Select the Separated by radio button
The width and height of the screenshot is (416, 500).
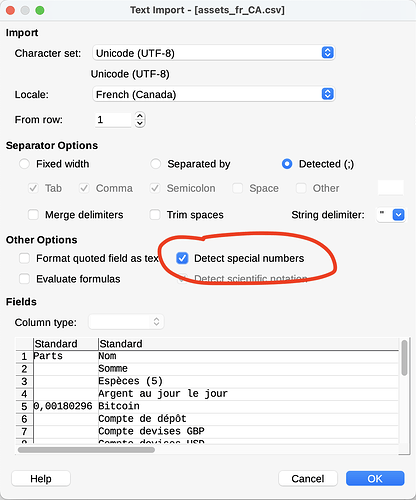tap(155, 164)
